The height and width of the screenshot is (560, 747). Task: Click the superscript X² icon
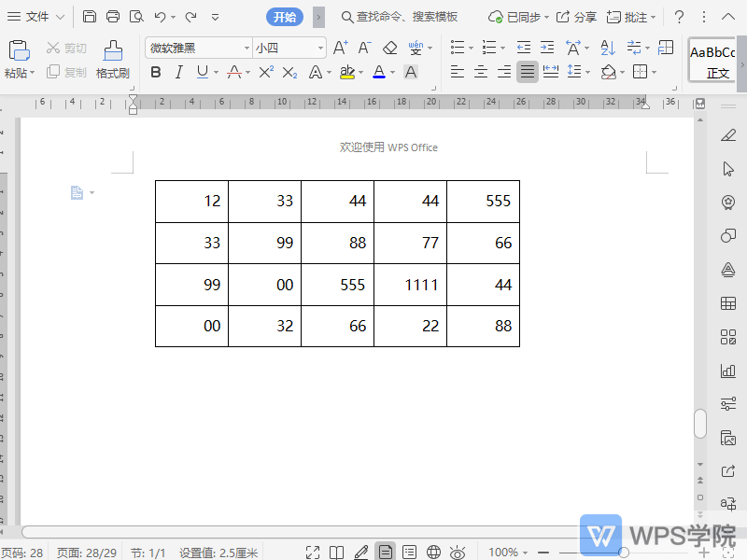266,72
